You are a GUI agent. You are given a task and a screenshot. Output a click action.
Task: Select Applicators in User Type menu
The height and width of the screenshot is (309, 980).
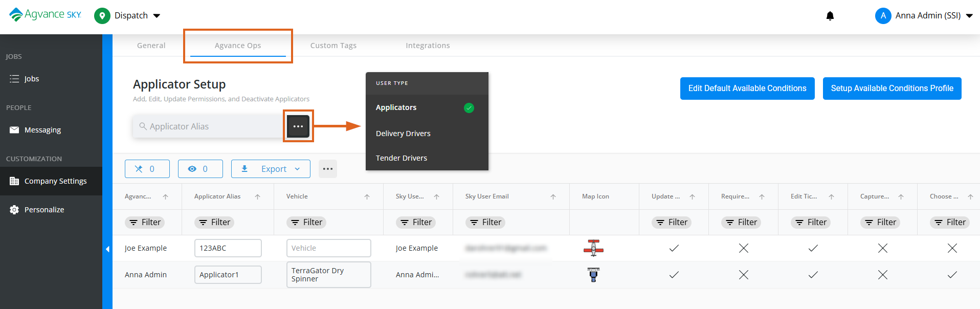[427, 107]
